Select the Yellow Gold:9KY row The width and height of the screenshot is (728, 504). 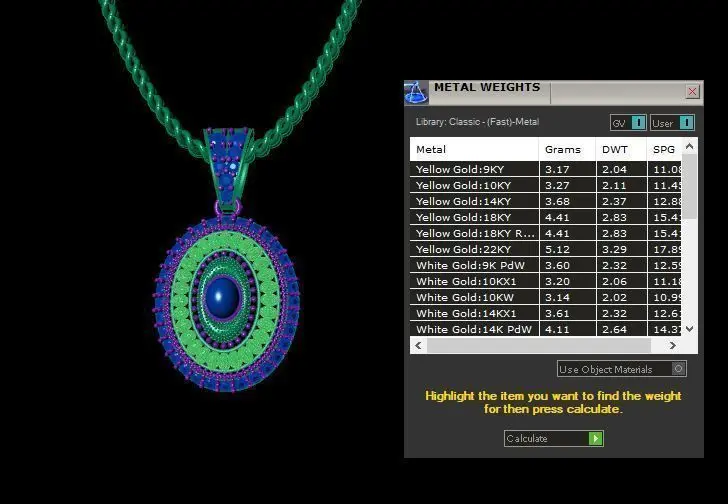pyautogui.click(x=546, y=169)
